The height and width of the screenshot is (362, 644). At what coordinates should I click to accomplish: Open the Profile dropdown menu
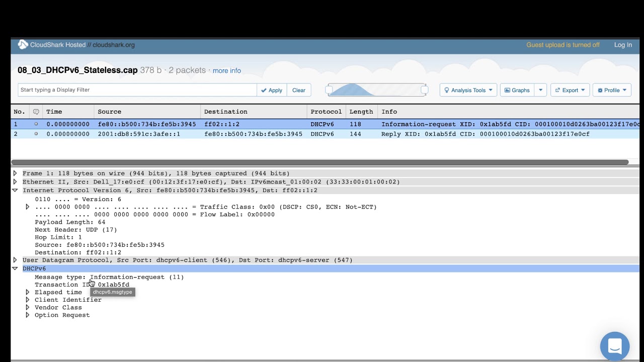click(612, 90)
